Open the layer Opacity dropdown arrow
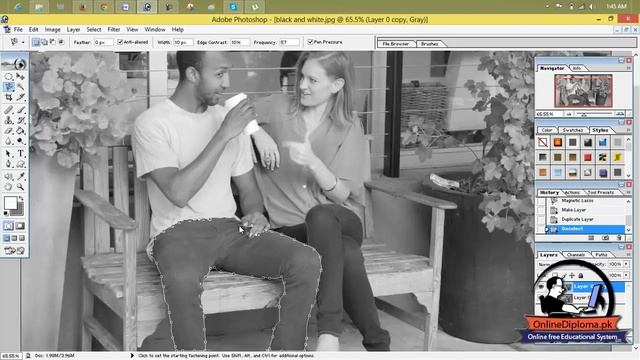The image size is (640, 360). pos(626,264)
